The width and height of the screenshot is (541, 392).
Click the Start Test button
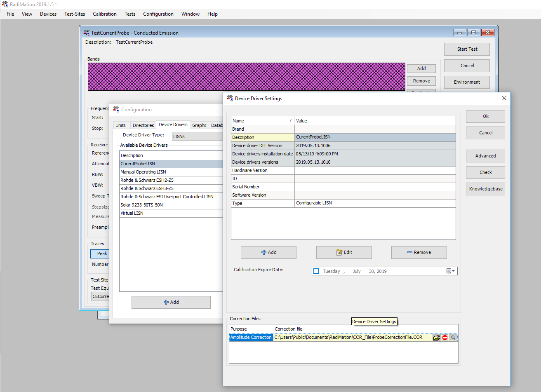pos(467,49)
